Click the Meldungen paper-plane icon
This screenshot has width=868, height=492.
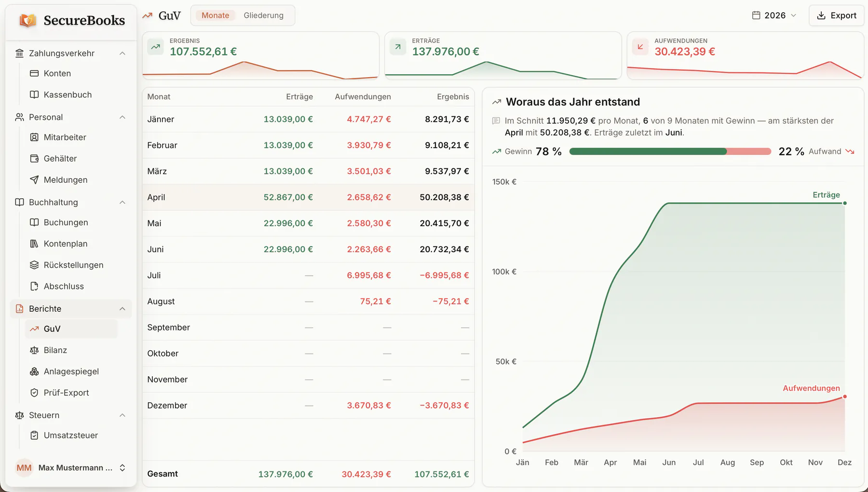pos(34,179)
